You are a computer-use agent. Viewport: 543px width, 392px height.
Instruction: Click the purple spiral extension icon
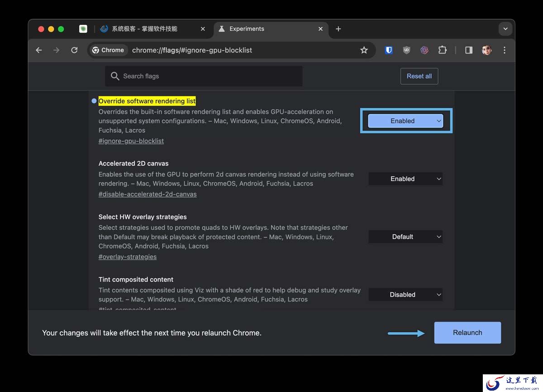click(424, 50)
